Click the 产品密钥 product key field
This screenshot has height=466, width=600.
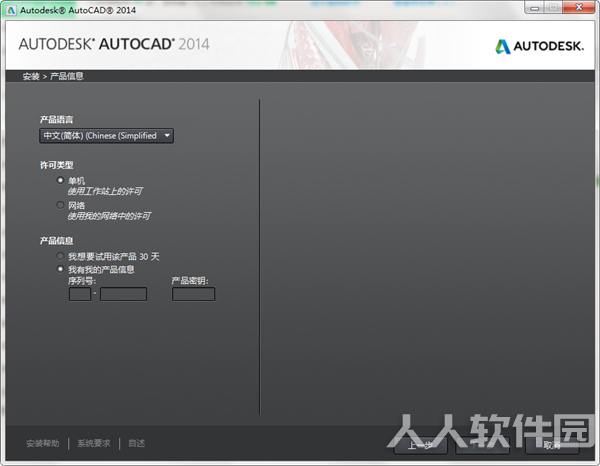point(193,294)
